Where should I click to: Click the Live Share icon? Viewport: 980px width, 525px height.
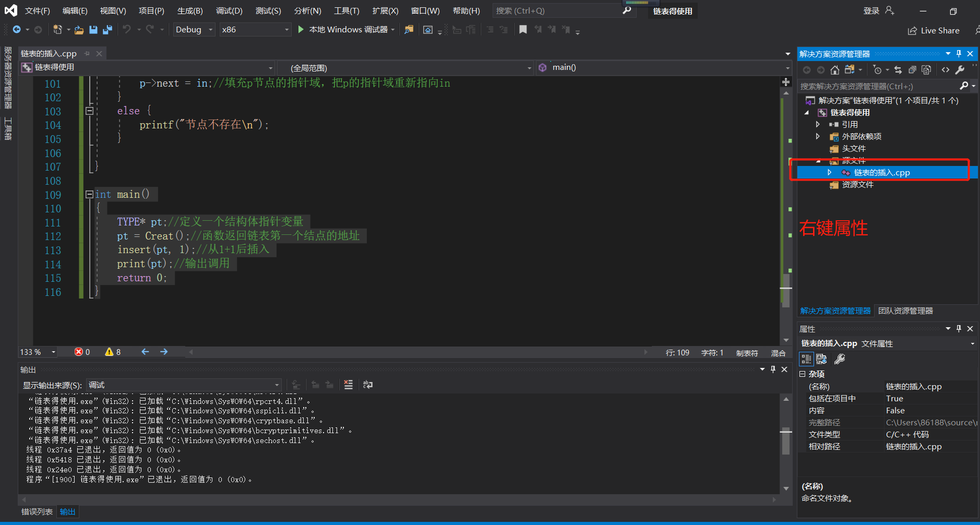click(912, 31)
